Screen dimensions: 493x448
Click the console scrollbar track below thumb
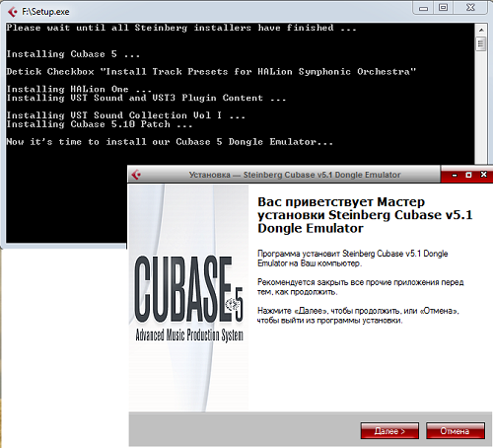coord(481,107)
